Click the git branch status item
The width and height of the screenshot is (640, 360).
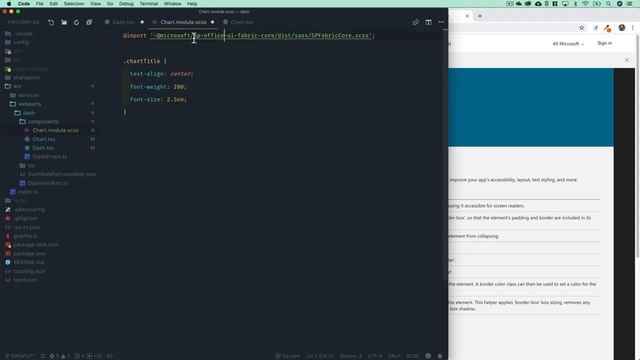20,356
